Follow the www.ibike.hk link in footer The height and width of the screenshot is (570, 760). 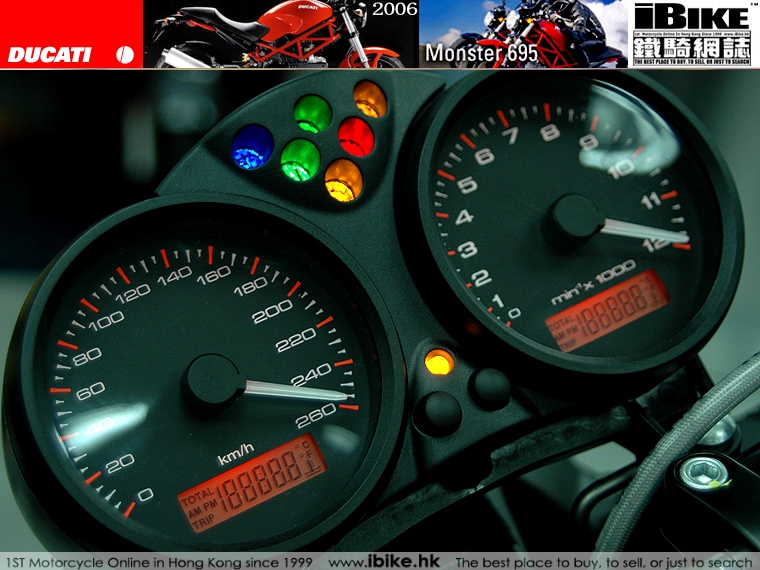(x=384, y=562)
